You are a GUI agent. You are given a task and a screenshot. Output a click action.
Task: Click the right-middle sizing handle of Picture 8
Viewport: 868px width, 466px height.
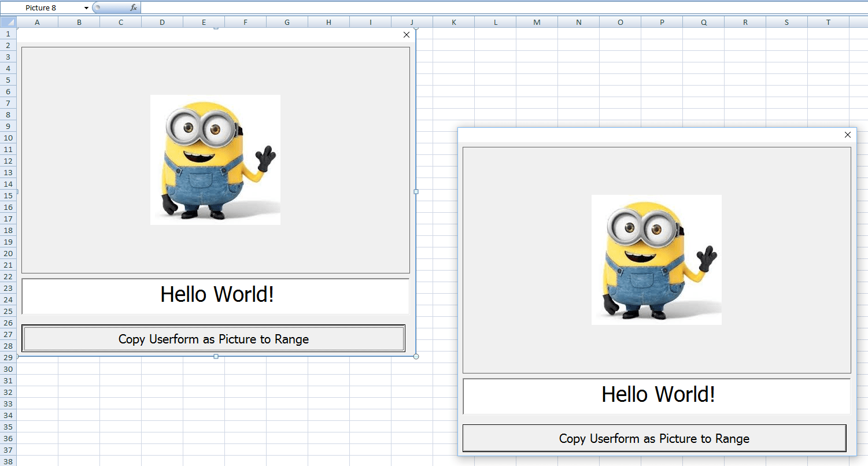pos(416,190)
